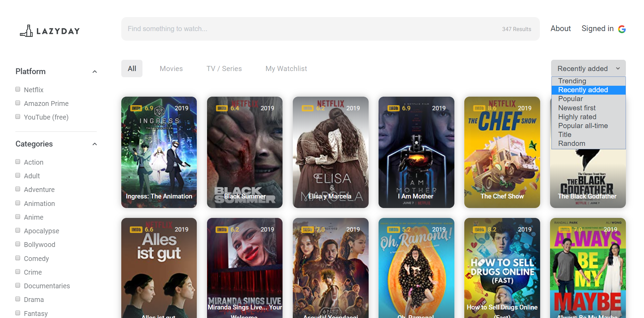This screenshot has height=318, width=644.
Task: Switch to the TV / Series tab
Action: tap(224, 69)
